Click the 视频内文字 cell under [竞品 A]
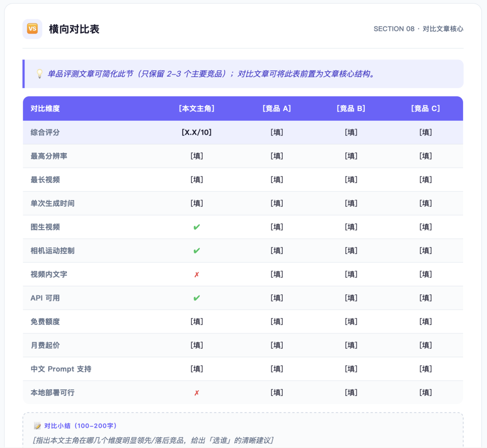The width and height of the screenshot is (487, 448). pos(277,274)
